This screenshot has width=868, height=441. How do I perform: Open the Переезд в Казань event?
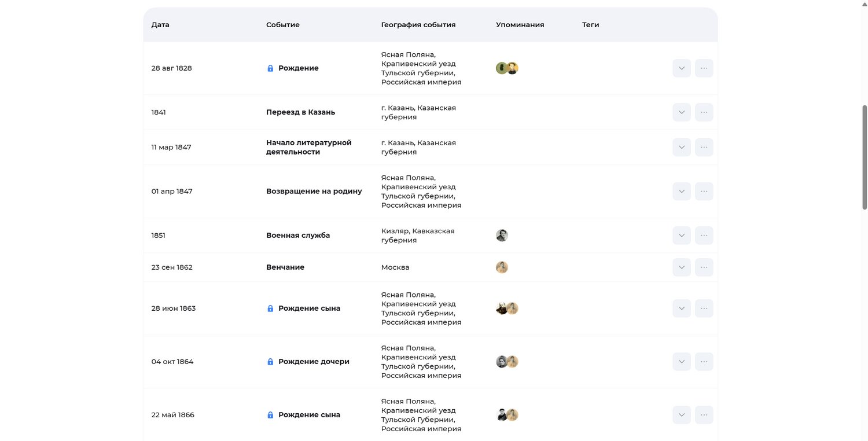point(300,112)
